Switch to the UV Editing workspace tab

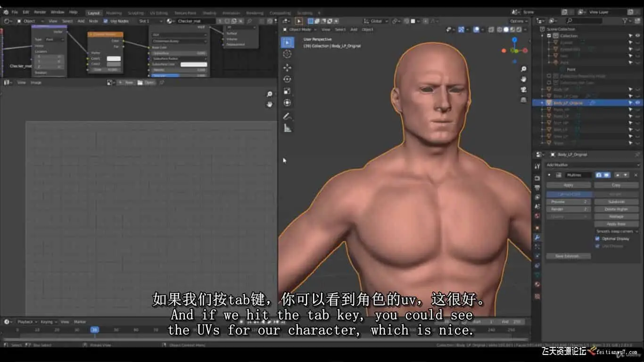click(x=158, y=13)
